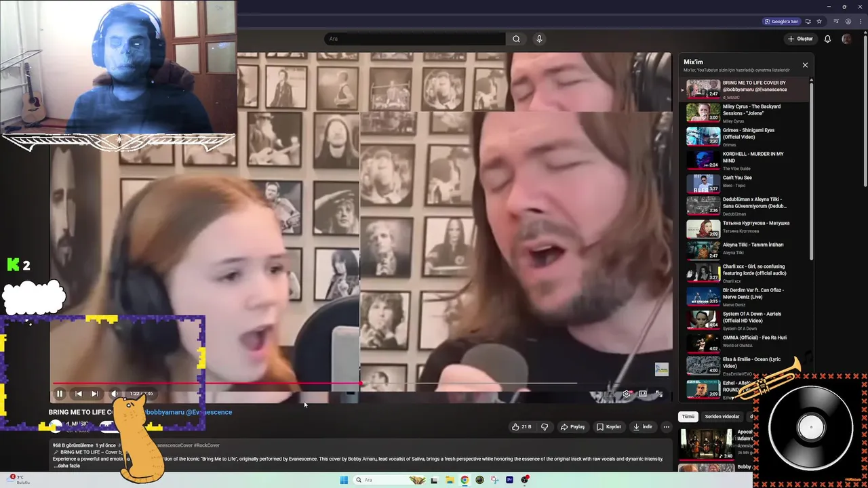Focus the YouTube search box labeled Ara
Screen dimensions: 868x488
point(415,39)
